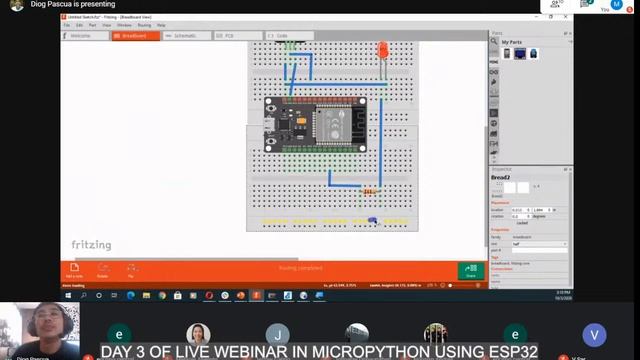The image size is (640, 360).
Task: Open the View menu
Action: click(107, 25)
